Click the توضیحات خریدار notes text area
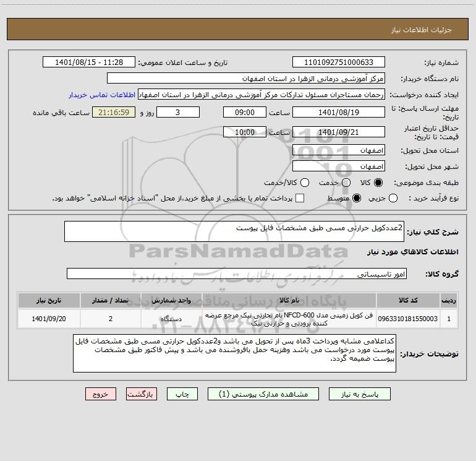The image size is (476, 461). coord(234,353)
